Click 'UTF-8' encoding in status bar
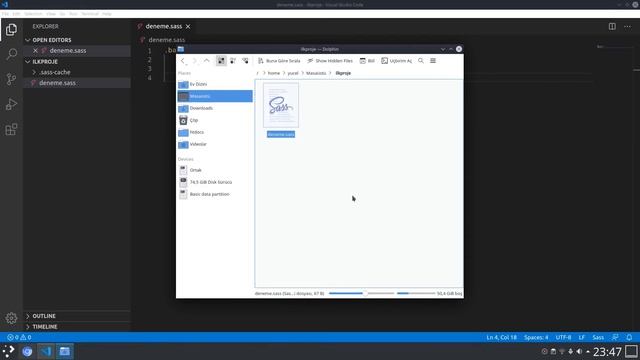The image size is (640, 360). [x=563, y=338]
